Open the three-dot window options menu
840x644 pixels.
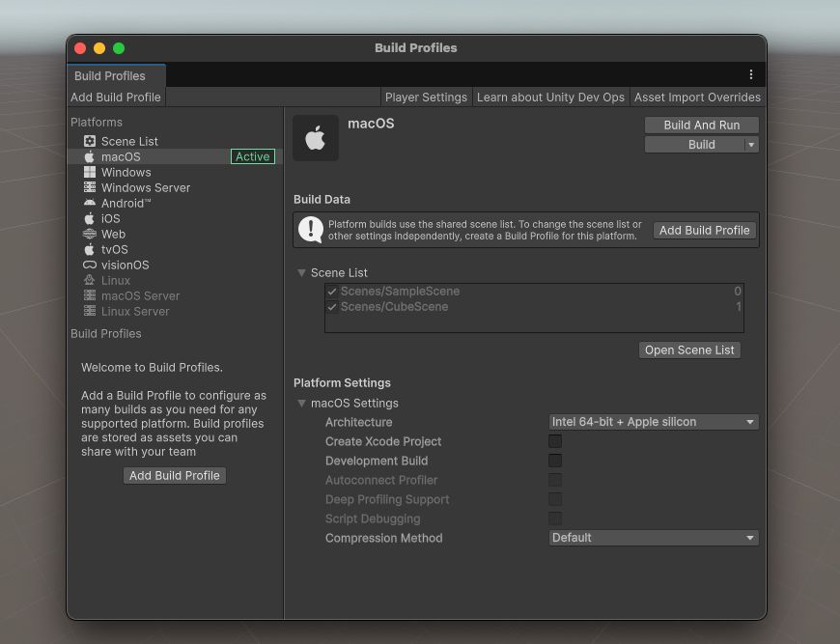pyautogui.click(x=751, y=74)
